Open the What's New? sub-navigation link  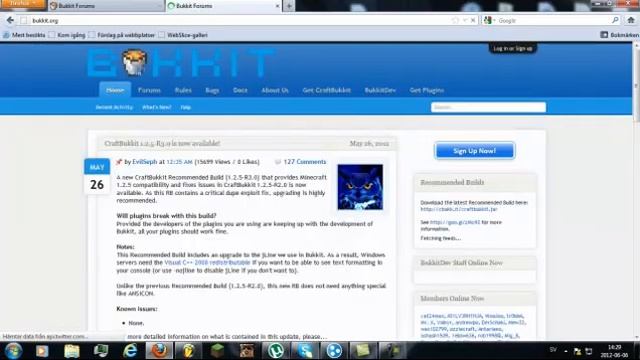click(157, 107)
